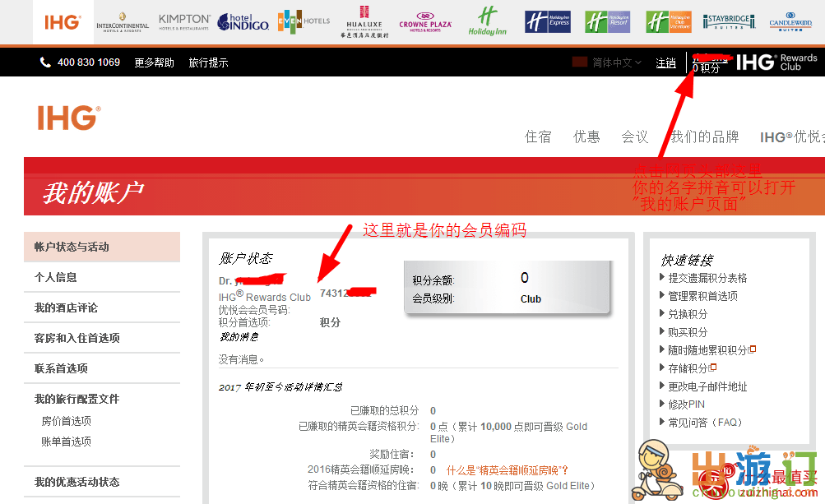Image resolution: width=825 pixels, height=504 pixels.
Task: Open the 我们的品牌 navigation menu
Action: [x=704, y=136]
